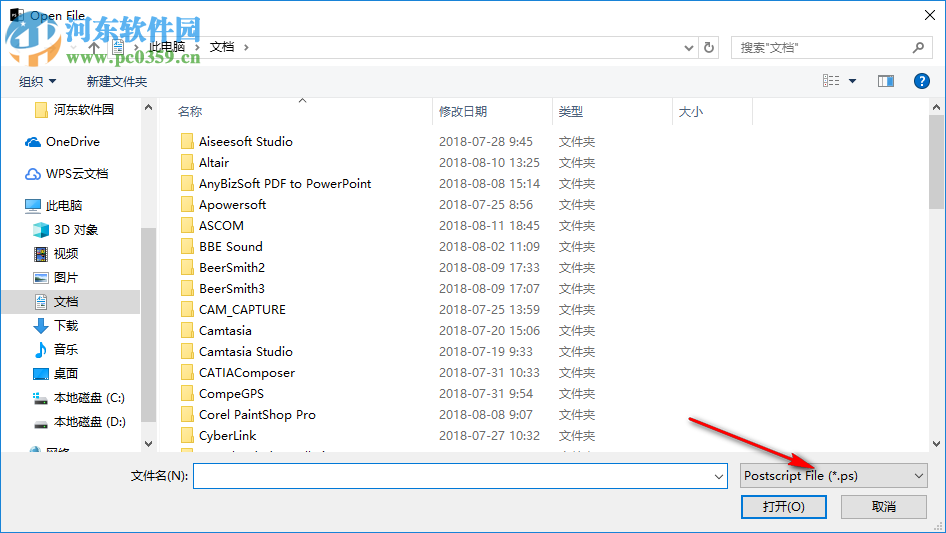The height and width of the screenshot is (533, 946).
Task: Click the Aiseesoft Studio folder icon
Action: point(187,141)
